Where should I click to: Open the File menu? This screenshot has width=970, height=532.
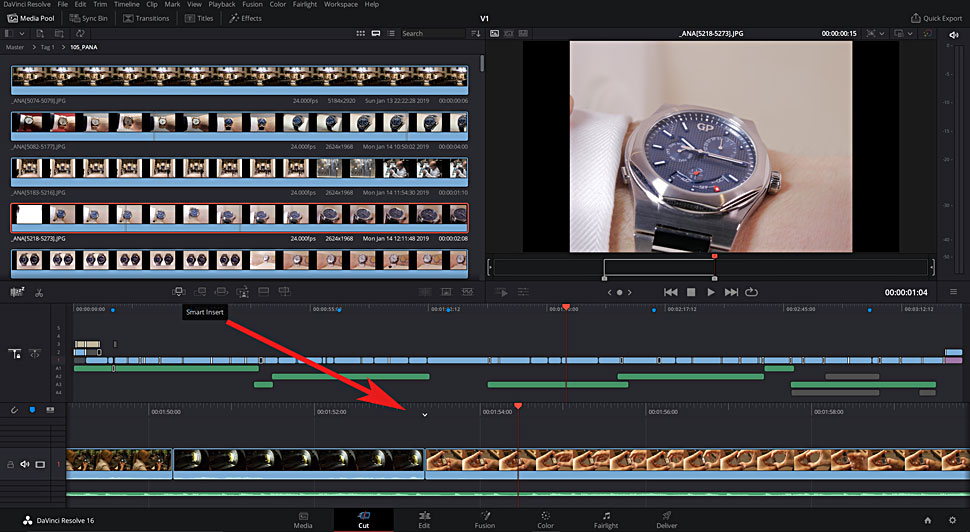click(62, 4)
